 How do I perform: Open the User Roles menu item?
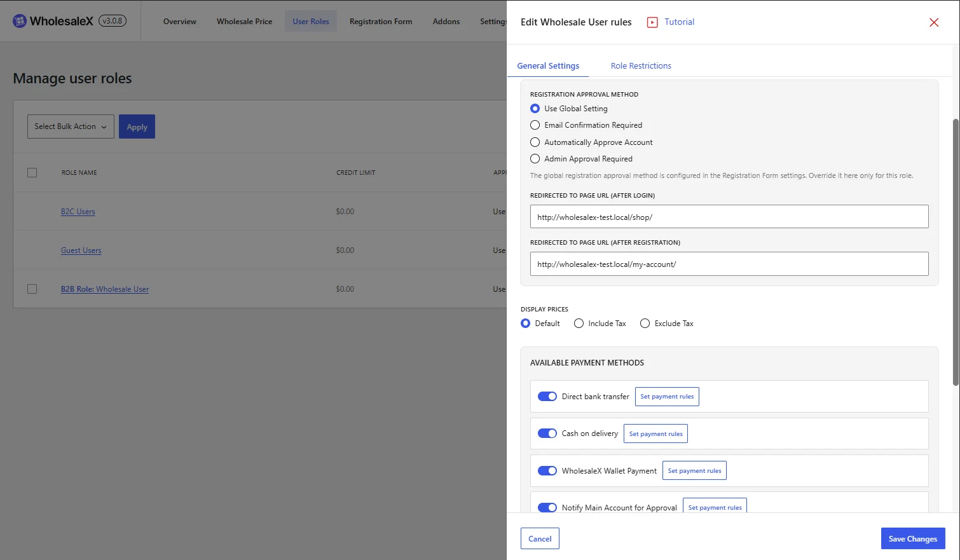[311, 22]
